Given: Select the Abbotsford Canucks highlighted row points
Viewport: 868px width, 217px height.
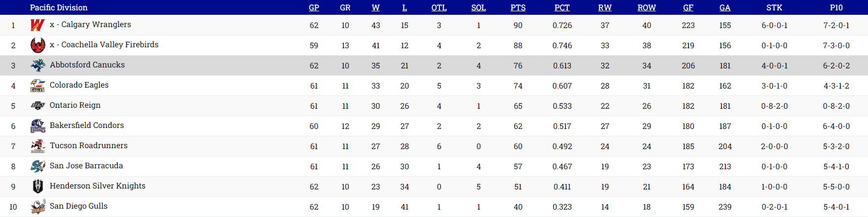Looking at the screenshot, I should click(518, 65).
